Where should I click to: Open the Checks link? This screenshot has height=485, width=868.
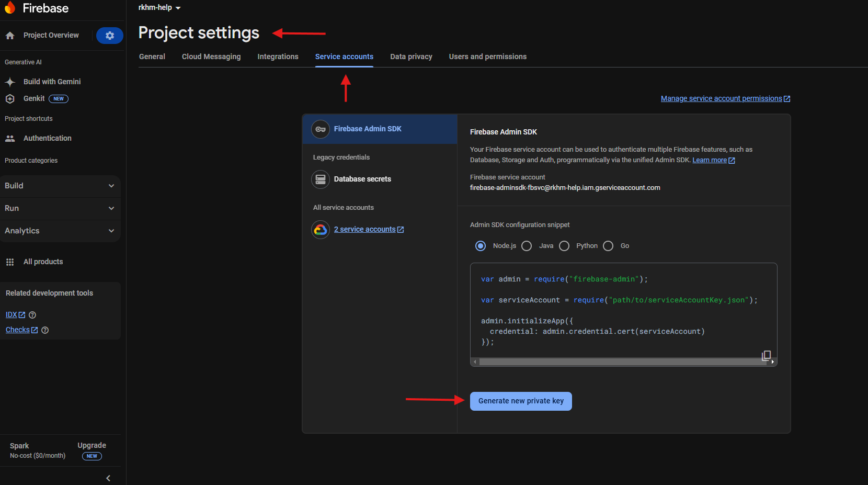[21, 330]
